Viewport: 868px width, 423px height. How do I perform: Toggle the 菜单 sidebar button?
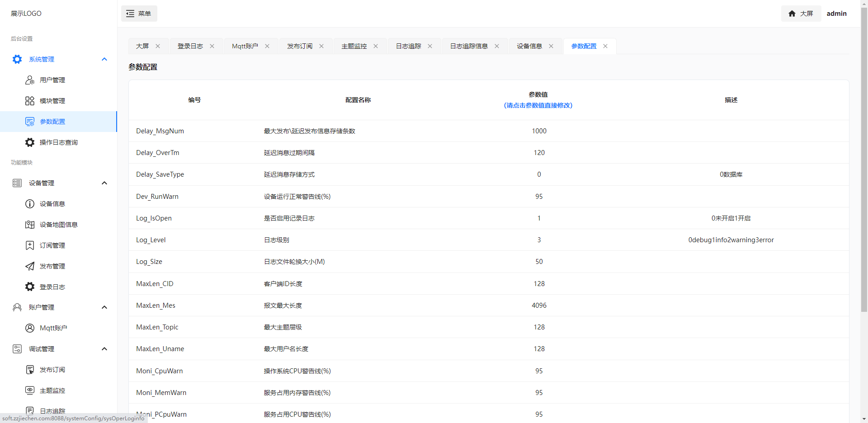(139, 14)
